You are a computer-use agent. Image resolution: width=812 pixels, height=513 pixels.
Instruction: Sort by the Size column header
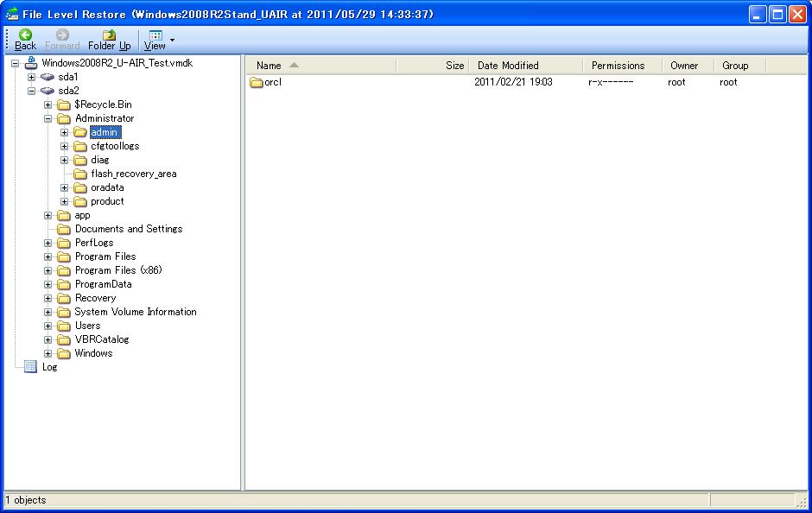(x=433, y=66)
